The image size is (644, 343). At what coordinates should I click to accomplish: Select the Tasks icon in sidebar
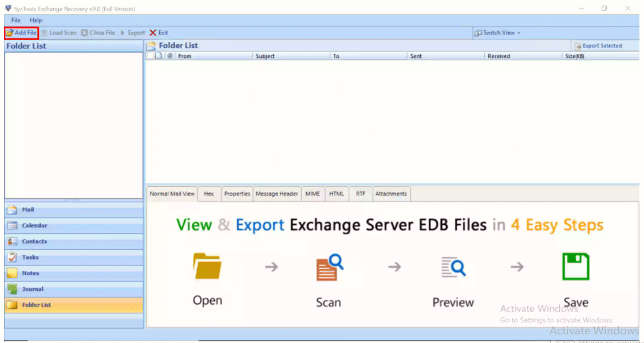point(12,257)
